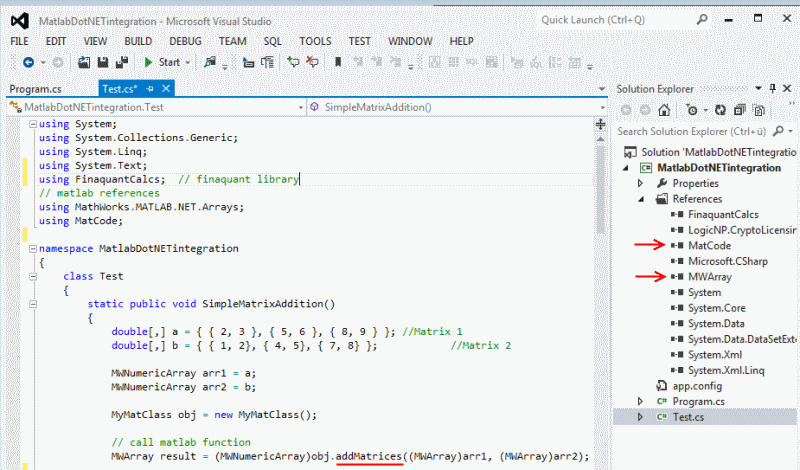
Task: Select the System.Core reference
Action: (x=716, y=308)
